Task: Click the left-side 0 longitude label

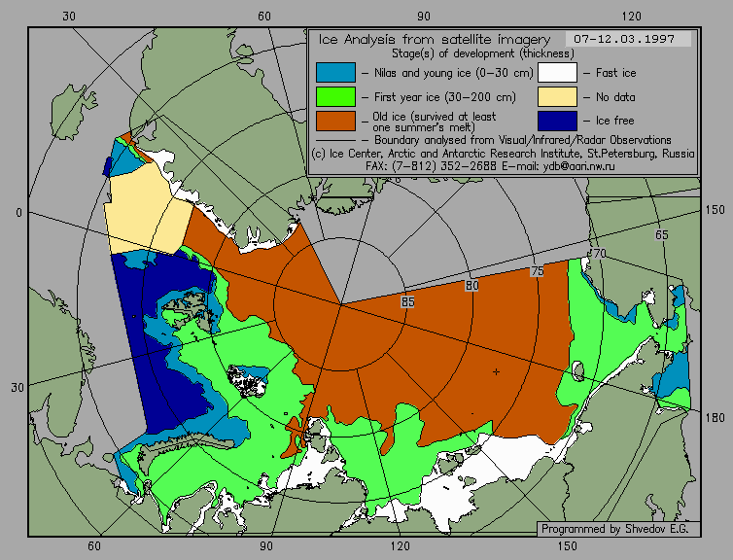Action: point(18,213)
